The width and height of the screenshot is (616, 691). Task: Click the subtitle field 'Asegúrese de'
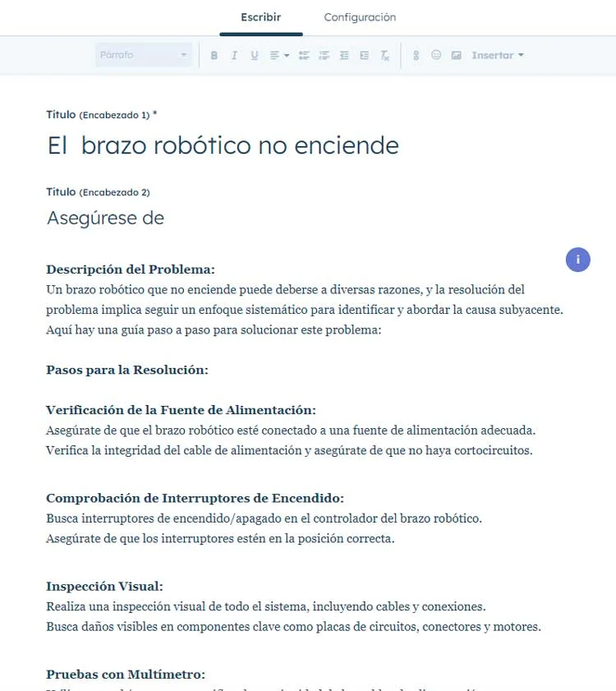pyautogui.click(x=106, y=218)
